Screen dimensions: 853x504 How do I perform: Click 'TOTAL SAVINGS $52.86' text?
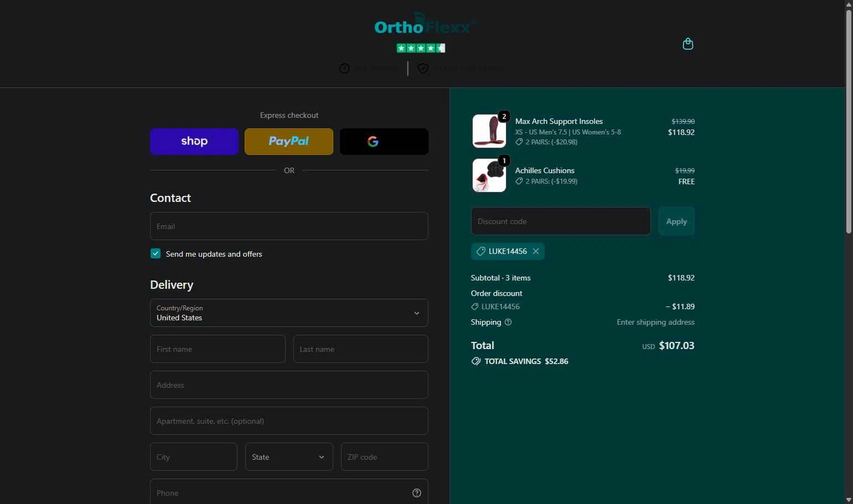tap(526, 361)
